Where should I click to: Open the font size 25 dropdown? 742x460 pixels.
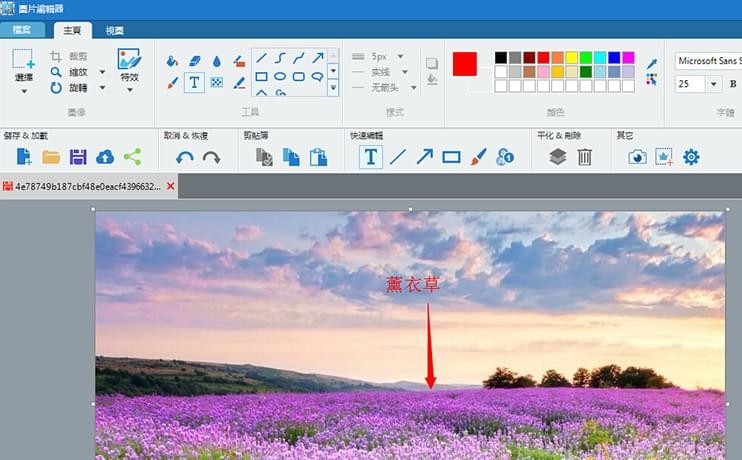tap(713, 85)
